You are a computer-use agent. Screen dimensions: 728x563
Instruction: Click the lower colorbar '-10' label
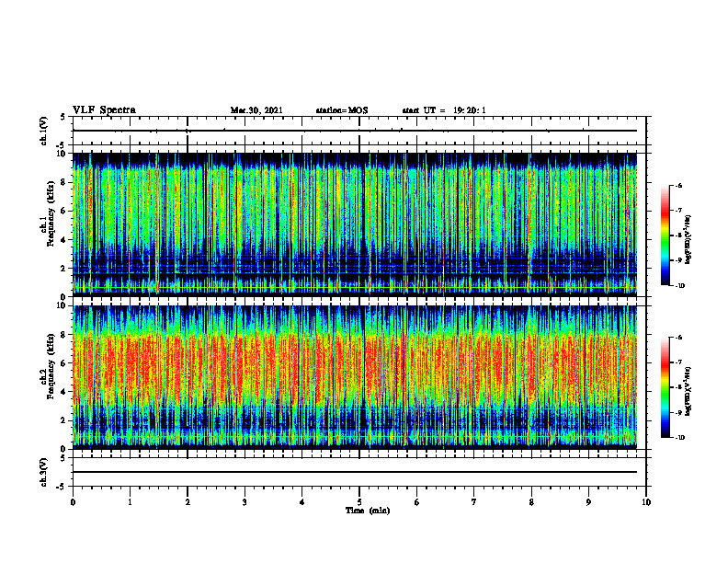pyautogui.click(x=679, y=438)
